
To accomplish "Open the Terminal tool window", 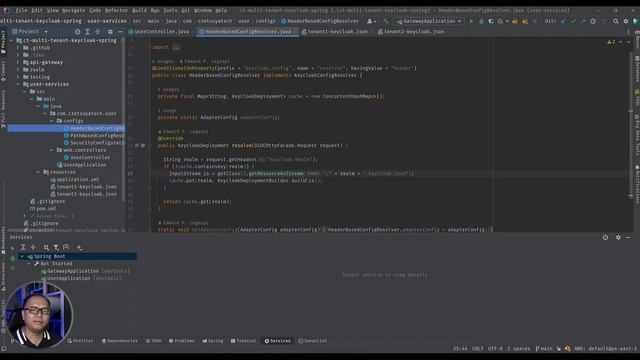I will (x=244, y=341).
